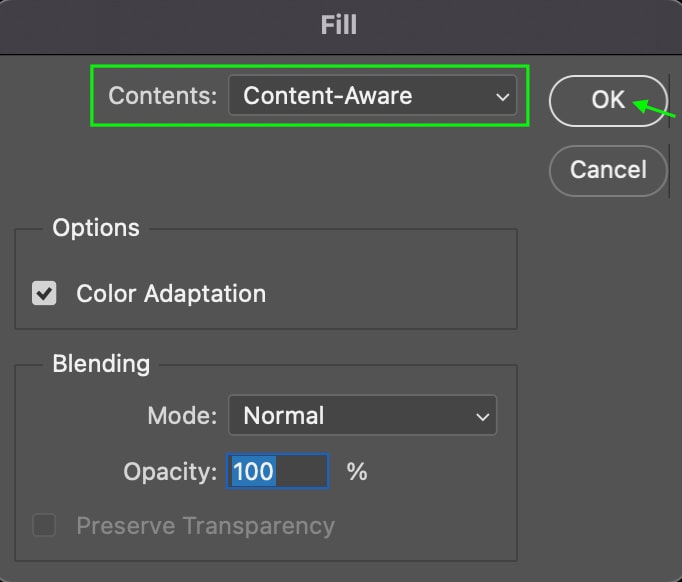Open the Contents dropdown showing Content-Aware
This screenshot has width=682, height=582.
tap(372, 95)
